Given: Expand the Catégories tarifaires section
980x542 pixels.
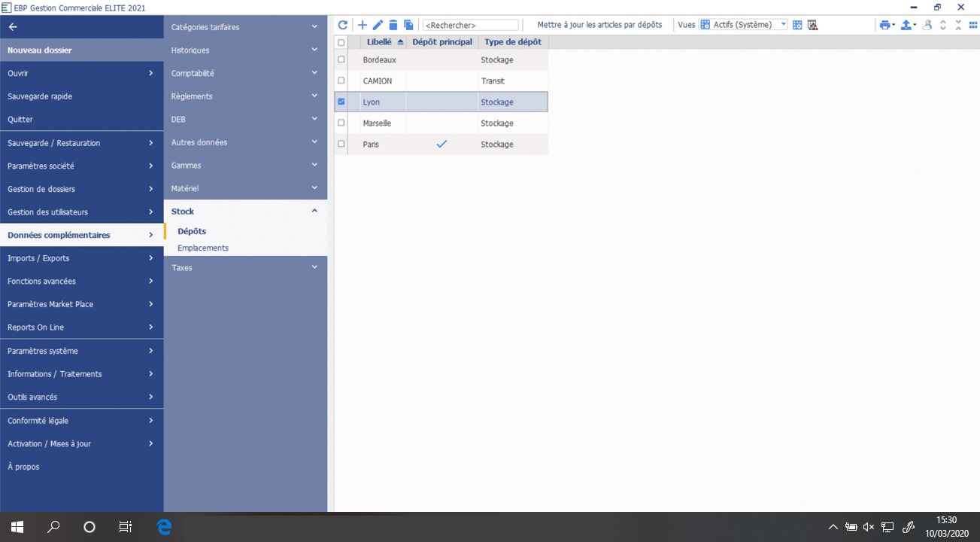Looking at the screenshot, I should coord(245,27).
